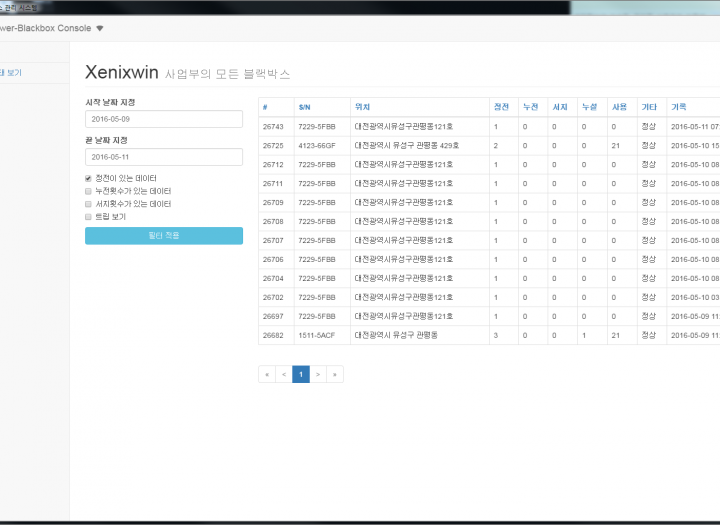Viewport: 720px width, 525px height.
Task: Go to first page using « button
Action: (x=266, y=374)
